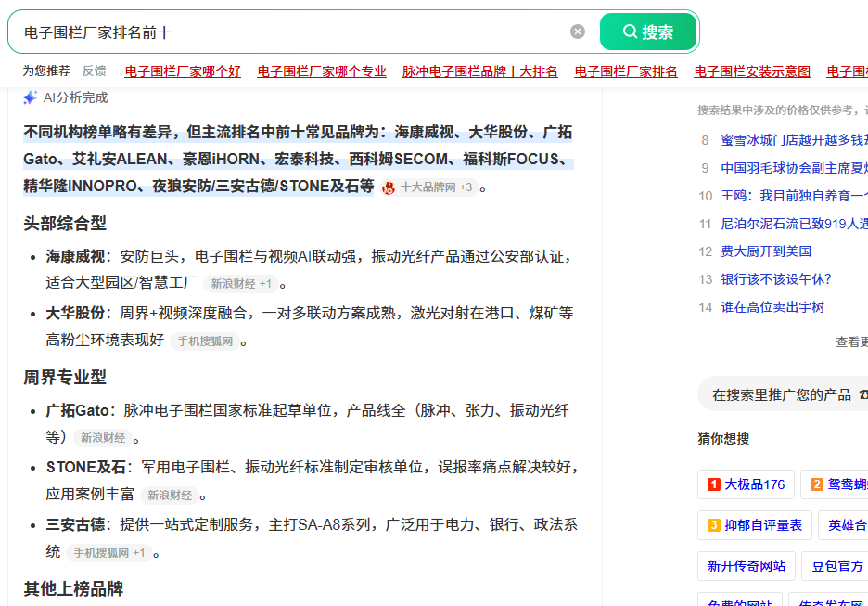Open hot item 王鸥：我目前独自养育
Screen dimensions: 868x606
coord(794,196)
